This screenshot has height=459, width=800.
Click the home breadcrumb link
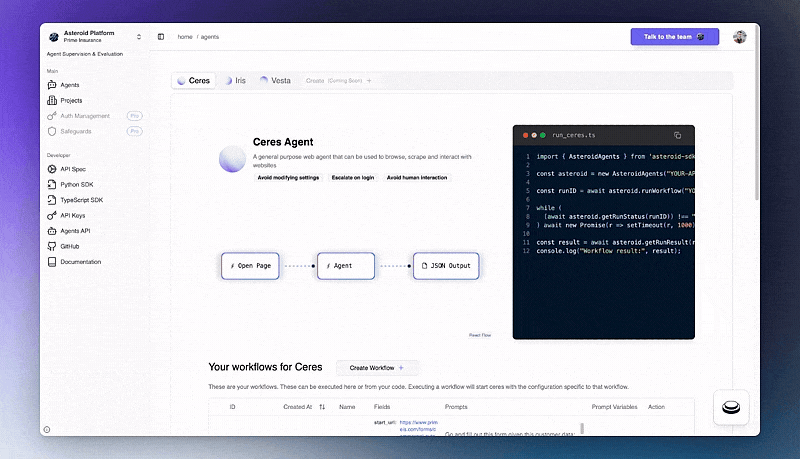click(185, 37)
